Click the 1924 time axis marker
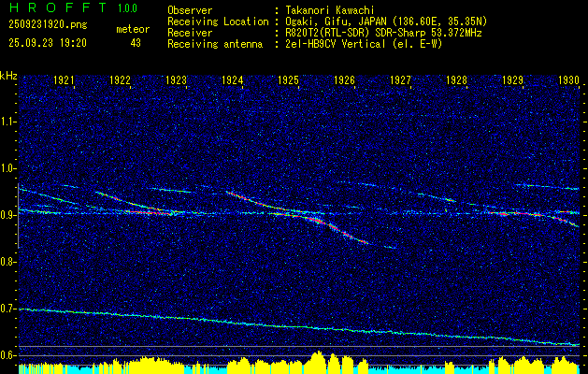The image size is (588, 374). [232, 79]
